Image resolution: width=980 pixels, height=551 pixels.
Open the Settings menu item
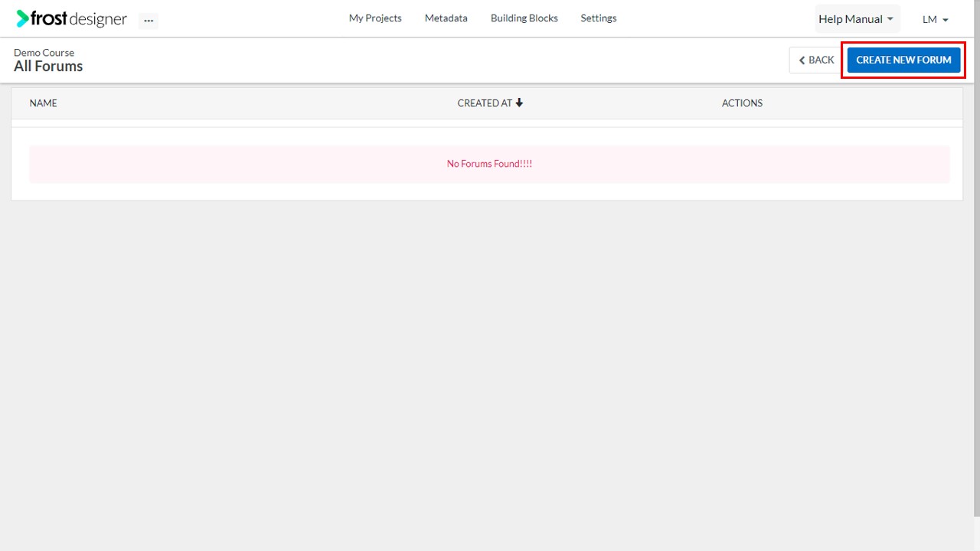click(x=599, y=18)
